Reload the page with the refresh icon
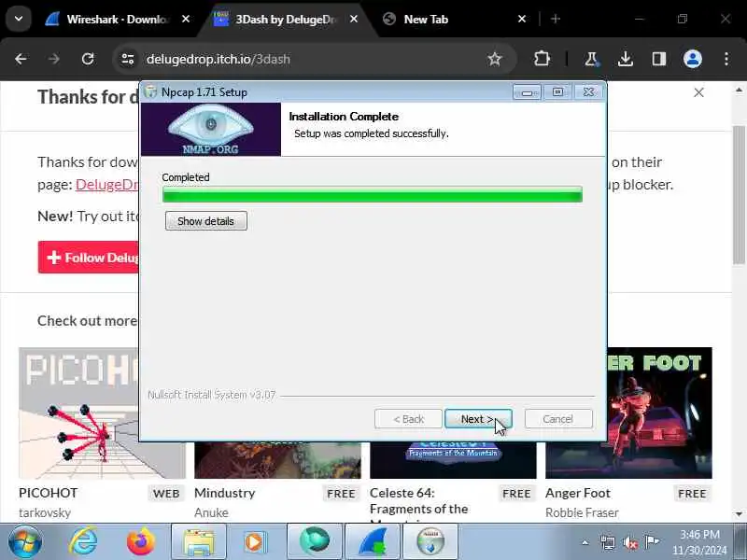Screen dimensions: 747x560 (88, 59)
